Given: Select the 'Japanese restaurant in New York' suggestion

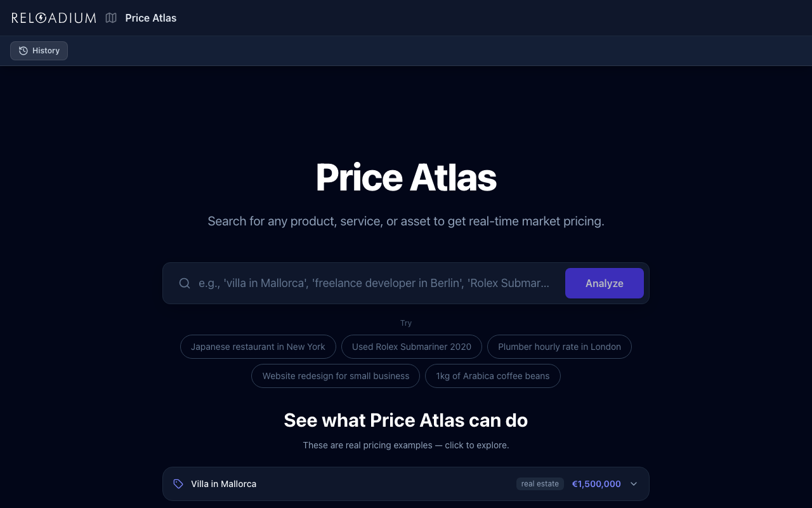Looking at the screenshot, I should pos(258,347).
